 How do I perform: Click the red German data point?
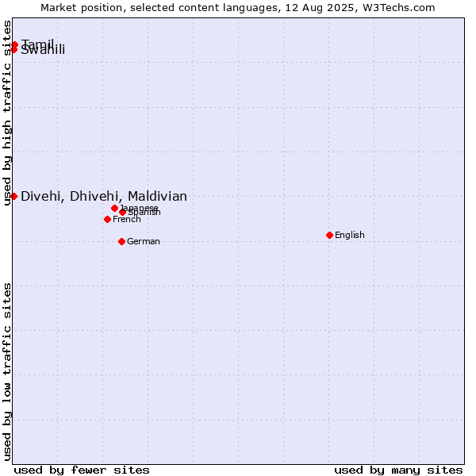click(x=121, y=242)
